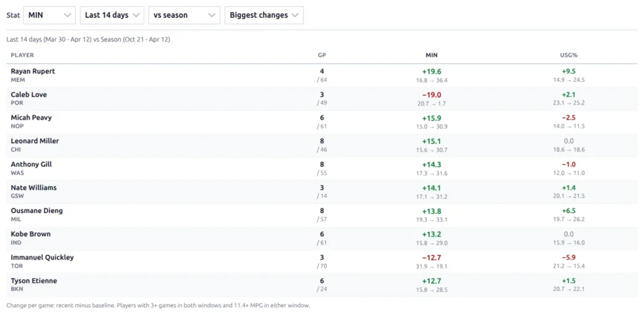Click the TOR team label

17,266
